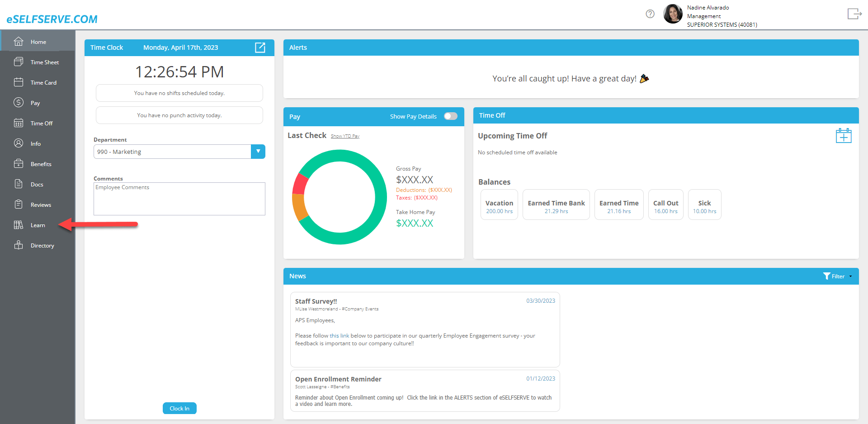
Task: Open Nadine Alvarado profile picture
Action: coord(673,14)
